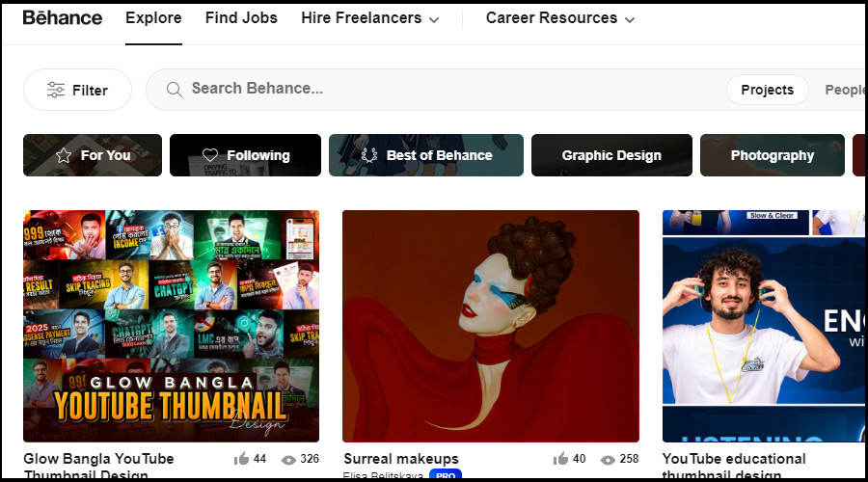Expand the Hire Freelancers dropdown chevron
Image resolution: width=868 pixels, height=482 pixels.
coord(434,20)
